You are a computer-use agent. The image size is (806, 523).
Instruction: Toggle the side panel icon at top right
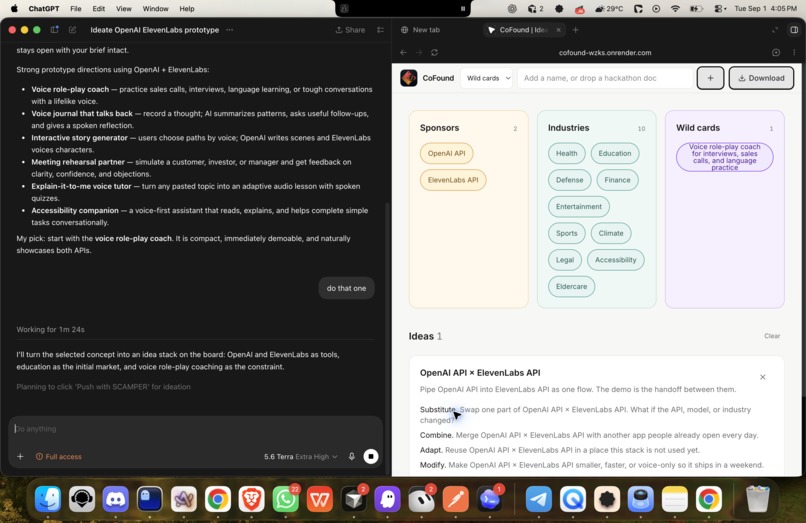794,30
